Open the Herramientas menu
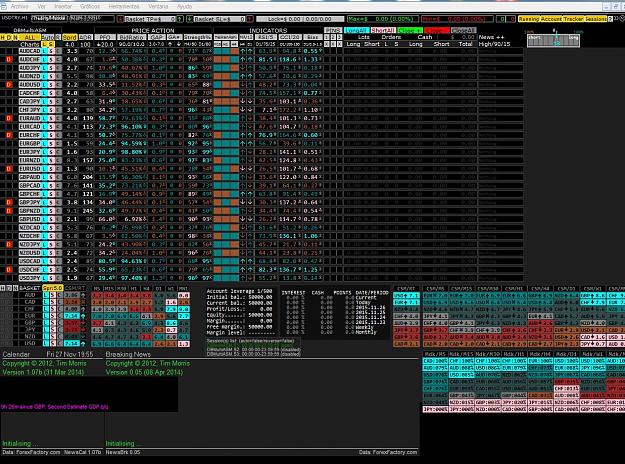Image resolution: width=625 pixels, height=464 pixels. (124, 6)
